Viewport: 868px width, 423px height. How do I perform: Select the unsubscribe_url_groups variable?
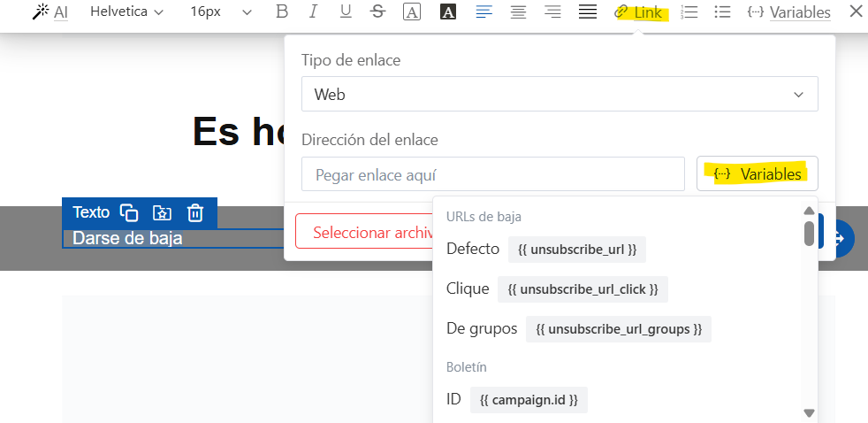click(619, 329)
